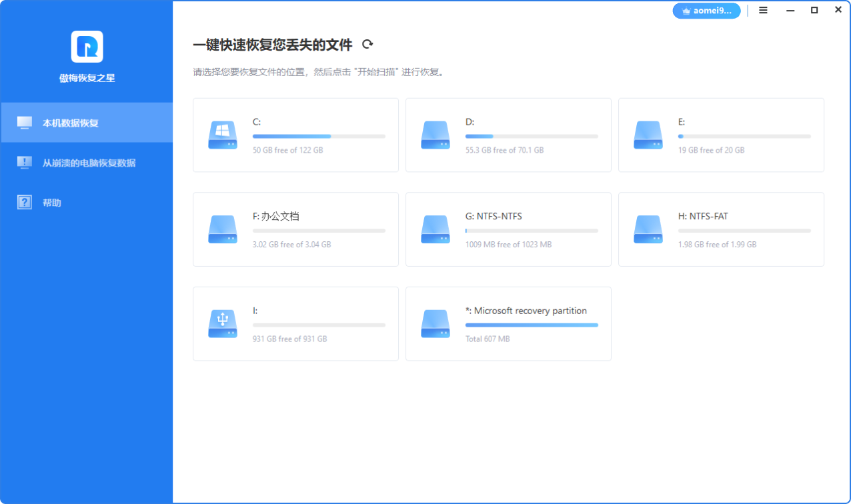Select the C: Windows system drive icon
Image resolution: width=851 pixels, height=504 pixels.
click(221, 135)
